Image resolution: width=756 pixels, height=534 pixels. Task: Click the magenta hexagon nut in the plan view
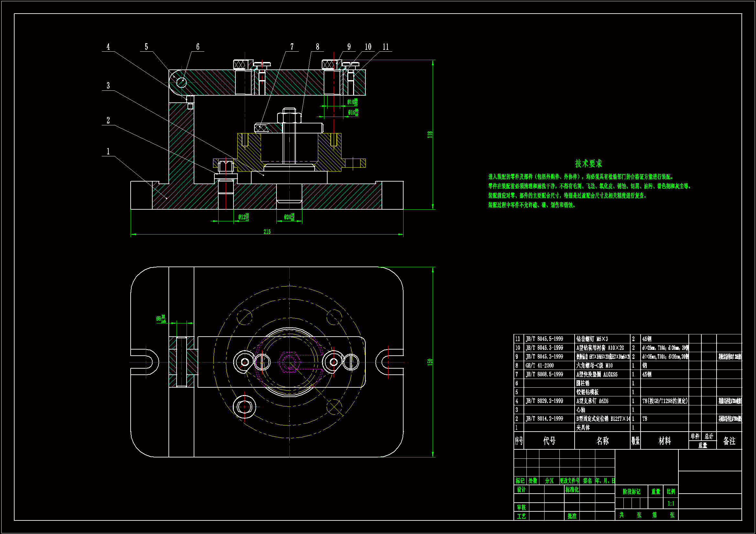(289, 362)
